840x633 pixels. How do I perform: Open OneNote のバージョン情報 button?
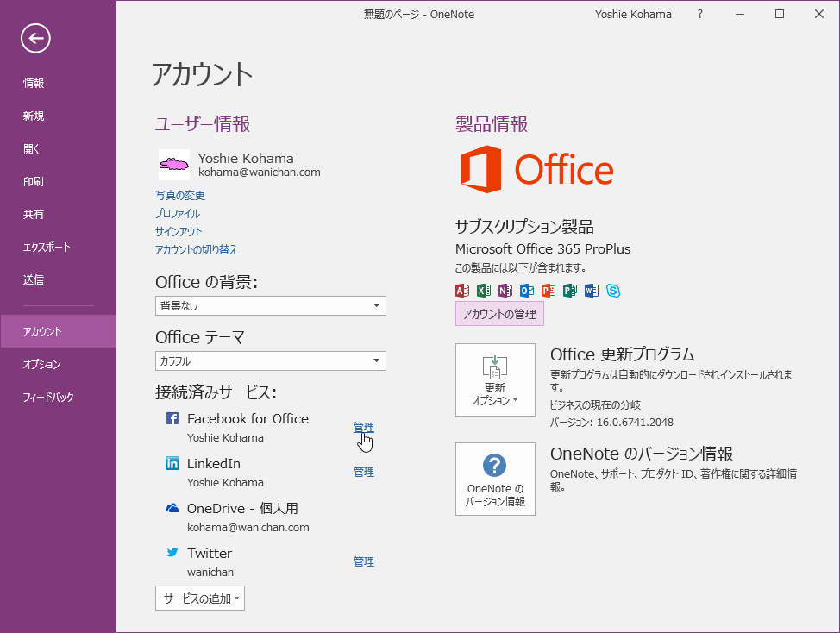tap(496, 479)
